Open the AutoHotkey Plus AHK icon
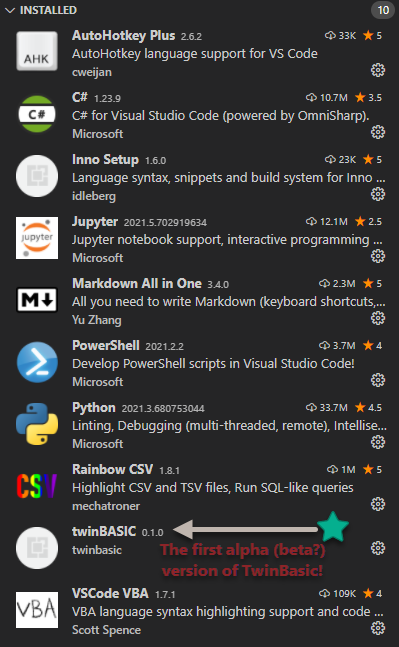The height and width of the screenshot is (647, 399). pyautogui.click(x=37, y=51)
